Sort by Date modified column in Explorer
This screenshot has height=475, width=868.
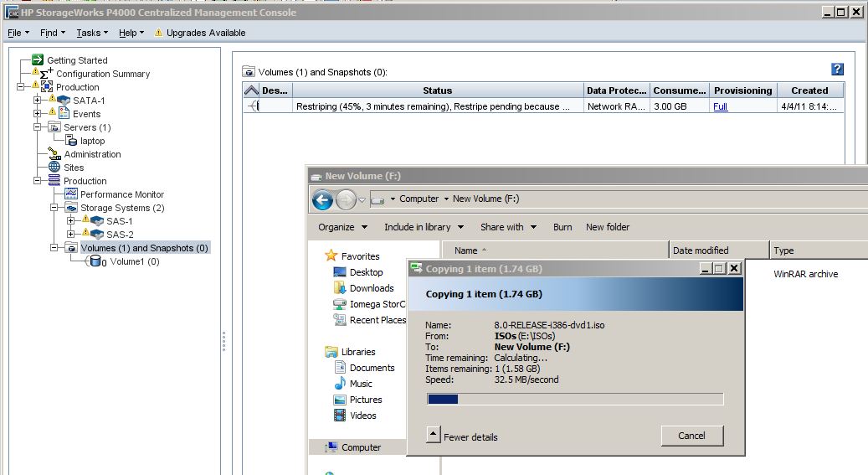pyautogui.click(x=719, y=250)
